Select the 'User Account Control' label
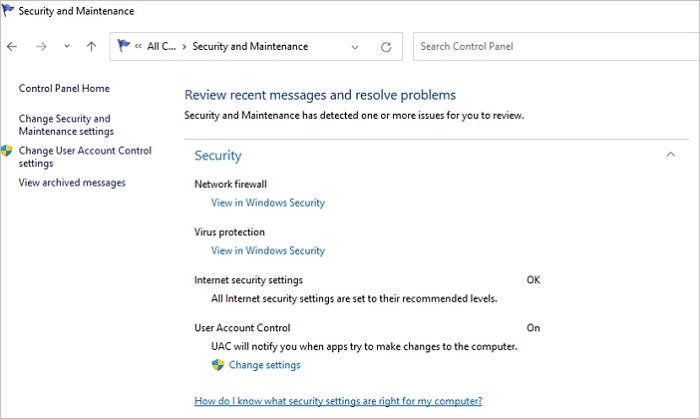Viewport: 700px width, 419px height. point(242,328)
